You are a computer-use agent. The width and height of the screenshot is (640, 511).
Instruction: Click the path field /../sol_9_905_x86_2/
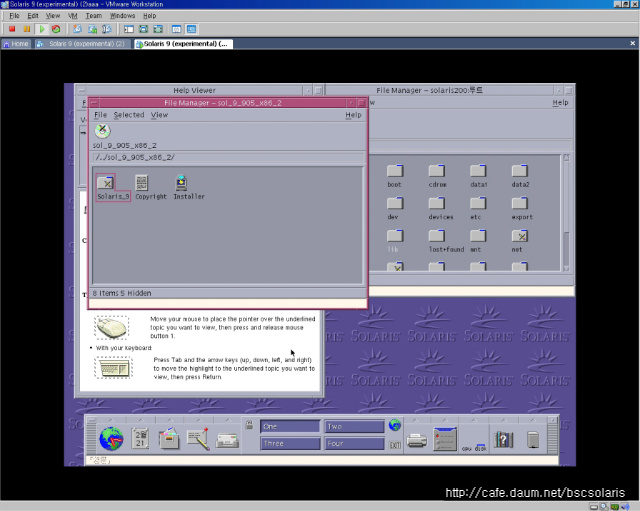pyautogui.click(x=228, y=158)
